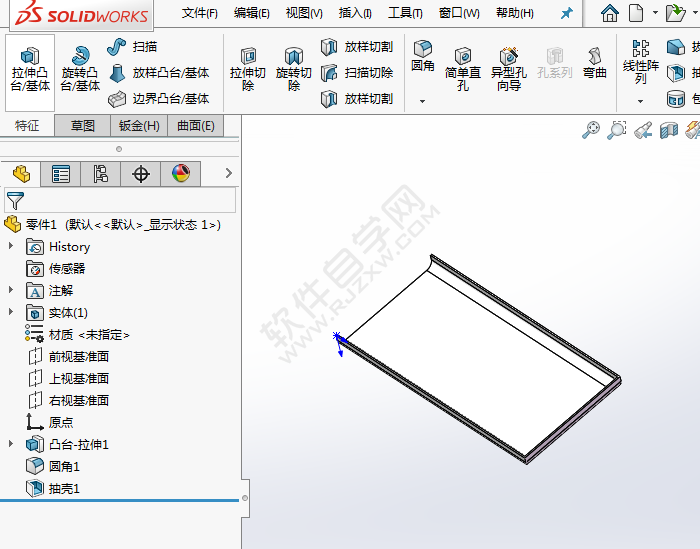Pin the menu bar with pushpin

pyautogui.click(x=566, y=14)
